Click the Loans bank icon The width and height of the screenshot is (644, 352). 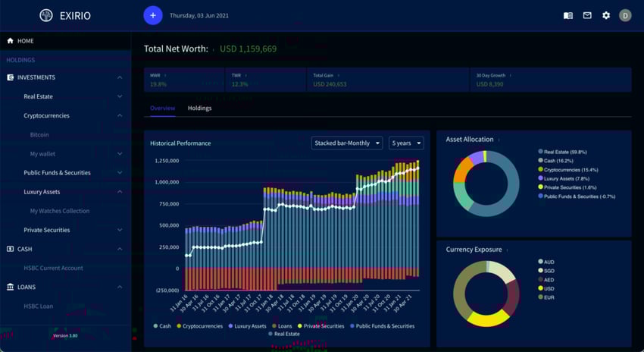[x=11, y=287]
